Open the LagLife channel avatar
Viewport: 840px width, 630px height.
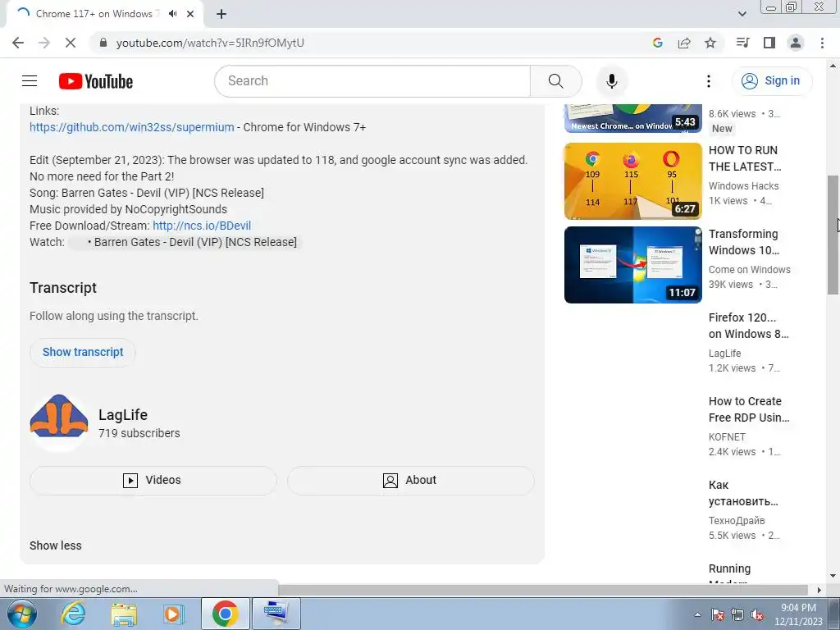tap(59, 422)
